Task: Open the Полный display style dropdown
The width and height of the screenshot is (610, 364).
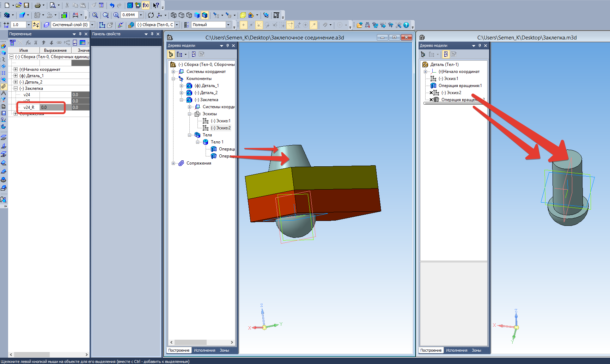Action: tap(228, 25)
